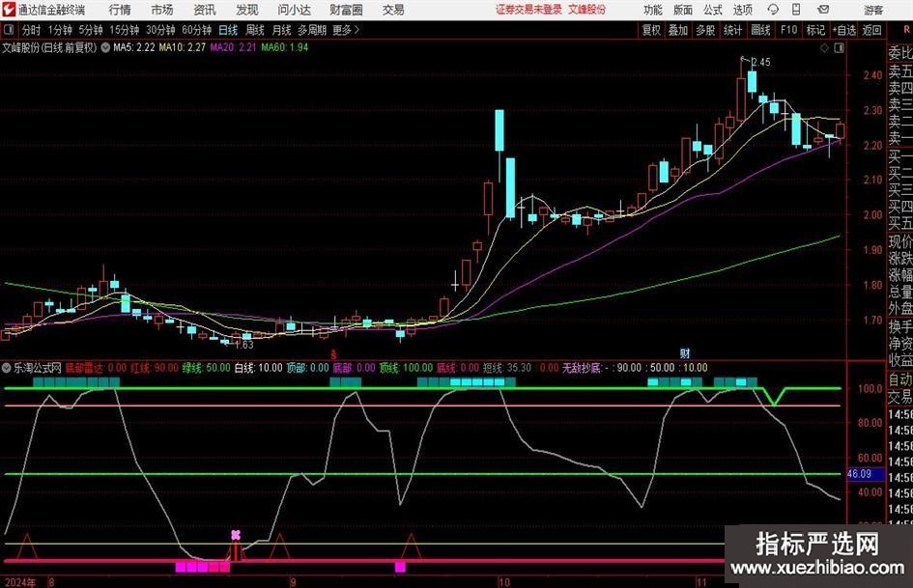The height and width of the screenshot is (588, 913).
Task: Switch to 60分钟 period tab
Action: point(197,30)
